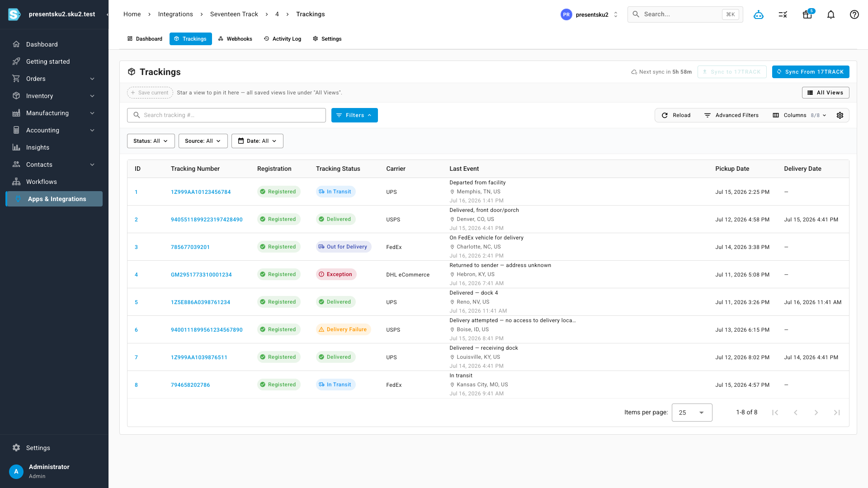Go to next page of results

816,413
